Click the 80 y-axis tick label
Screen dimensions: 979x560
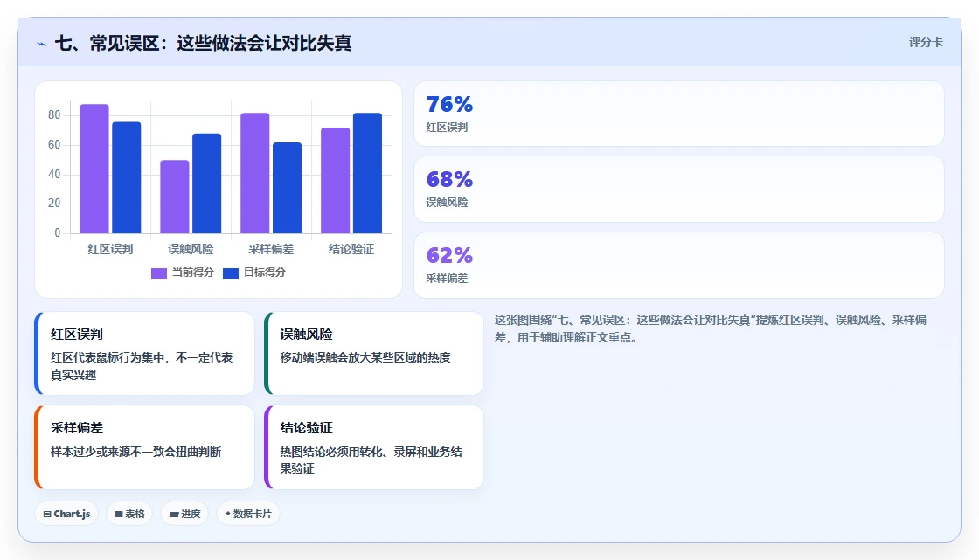[x=54, y=114]
